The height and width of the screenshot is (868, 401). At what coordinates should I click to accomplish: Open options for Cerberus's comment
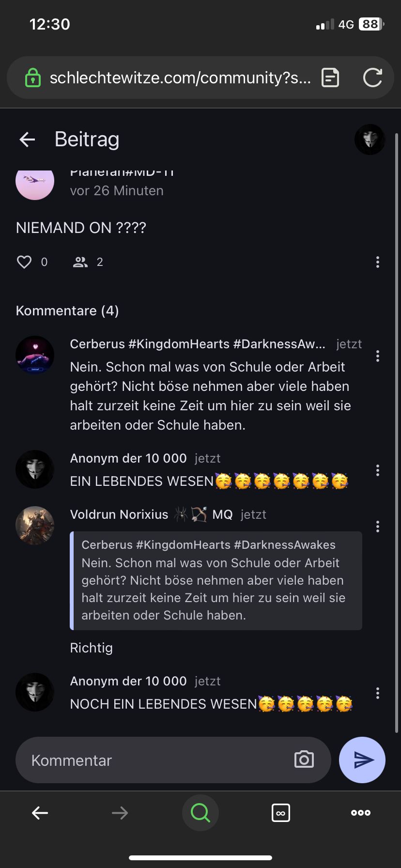[377, 356]
